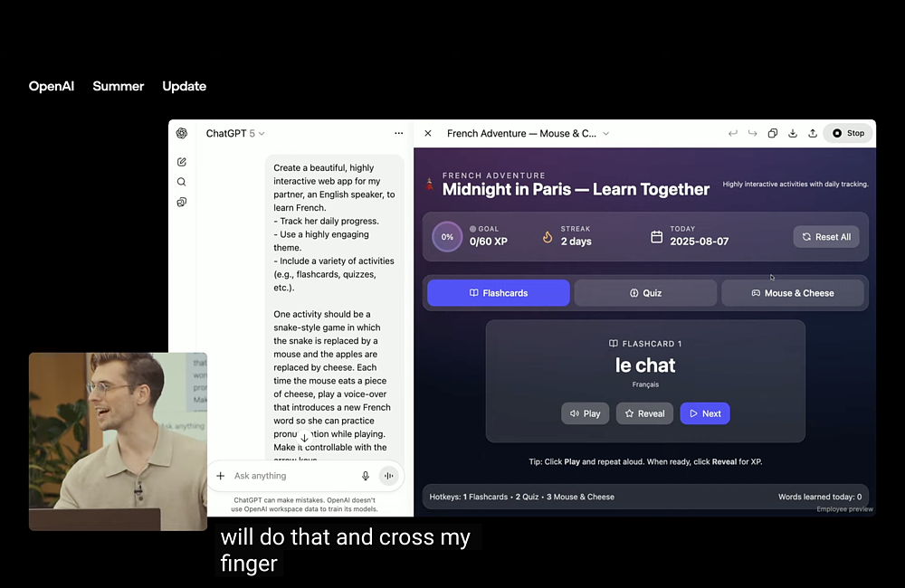Download the canvas with download icon

[793, 133]
